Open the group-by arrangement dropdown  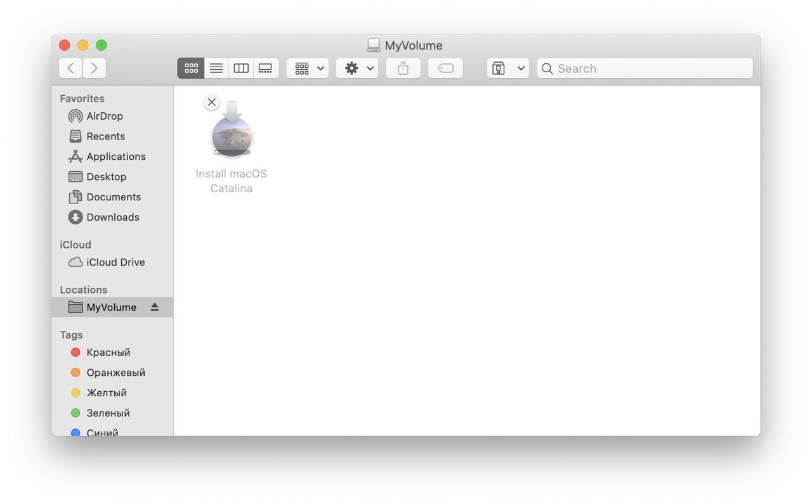[x=308, y=68]
